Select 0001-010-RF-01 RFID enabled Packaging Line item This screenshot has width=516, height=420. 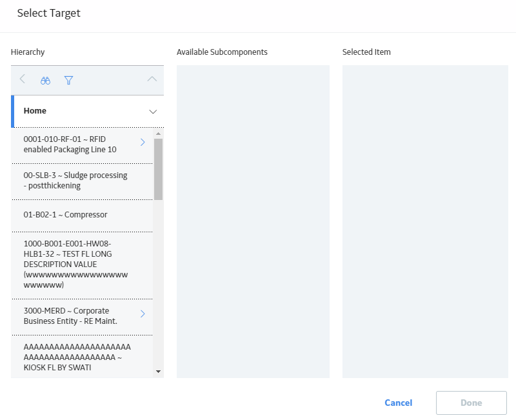[83, 145]
